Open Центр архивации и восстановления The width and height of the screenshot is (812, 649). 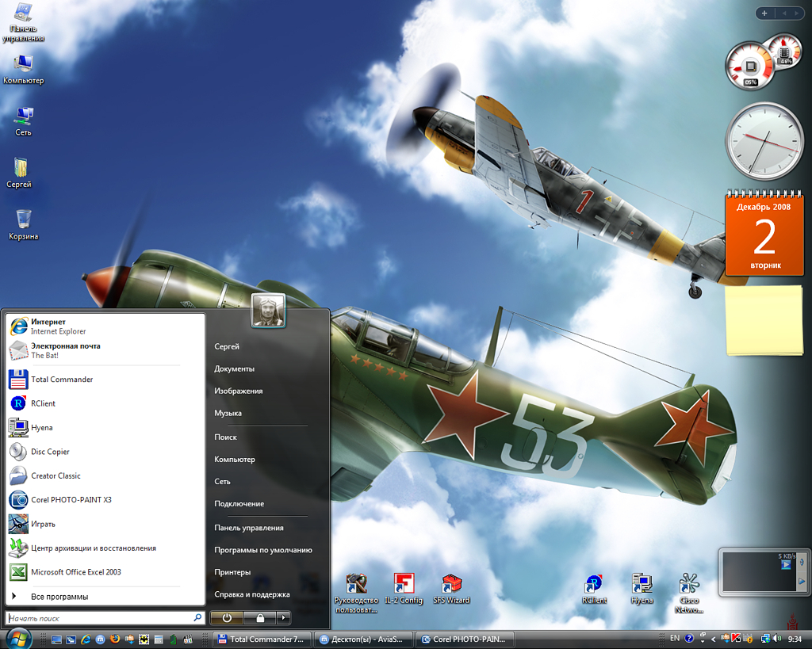coord(105,548)
